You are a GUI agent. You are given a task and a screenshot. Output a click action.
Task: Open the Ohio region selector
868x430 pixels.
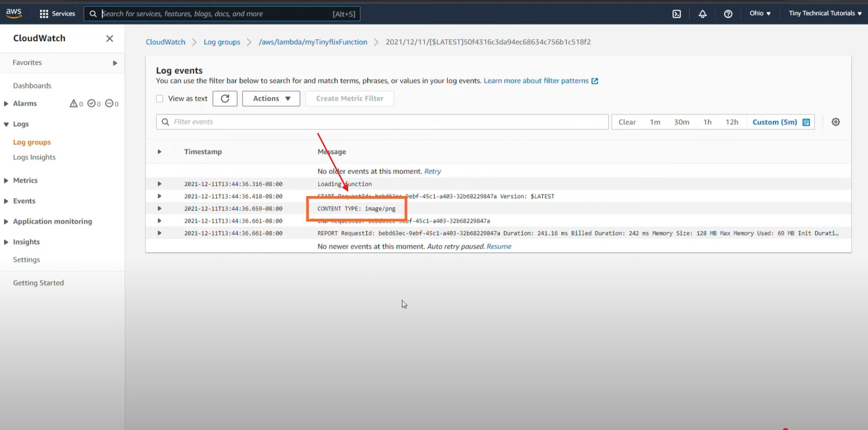[x=760, y=13]
